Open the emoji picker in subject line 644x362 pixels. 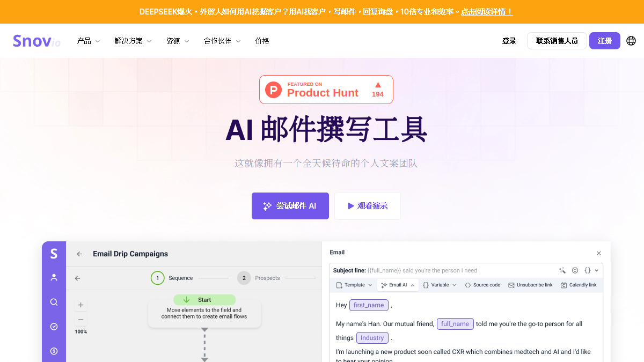coord(575,271)
